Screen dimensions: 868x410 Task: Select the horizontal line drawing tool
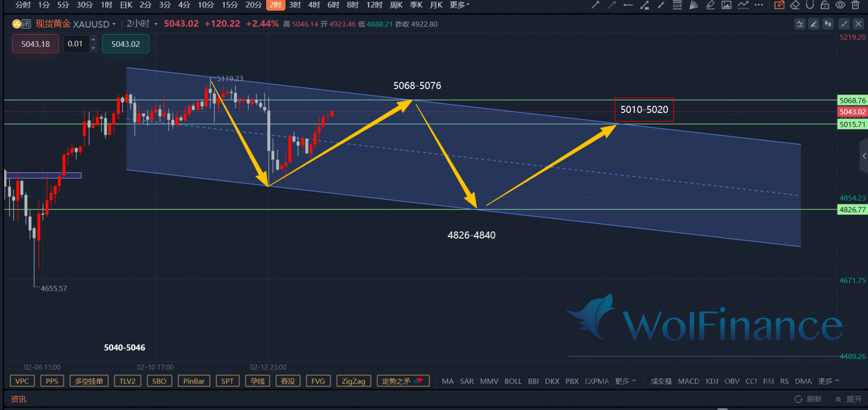628,5
